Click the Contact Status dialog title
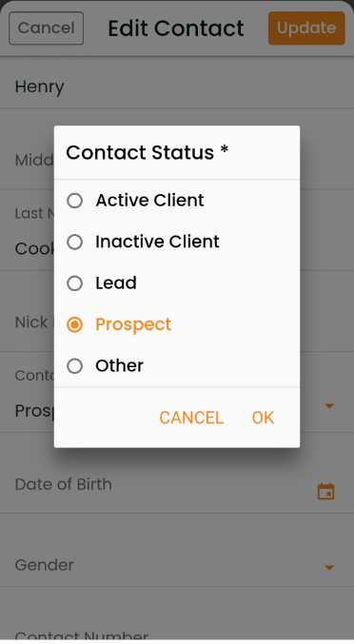The height and width of the screenshot is (644, 354). (x=147, y=152)
